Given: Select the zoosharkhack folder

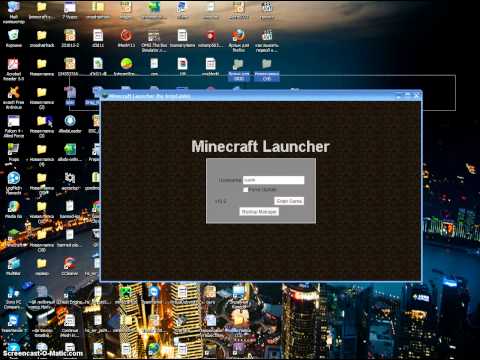Looking at the screenshot, I should [x=42, y=38].
